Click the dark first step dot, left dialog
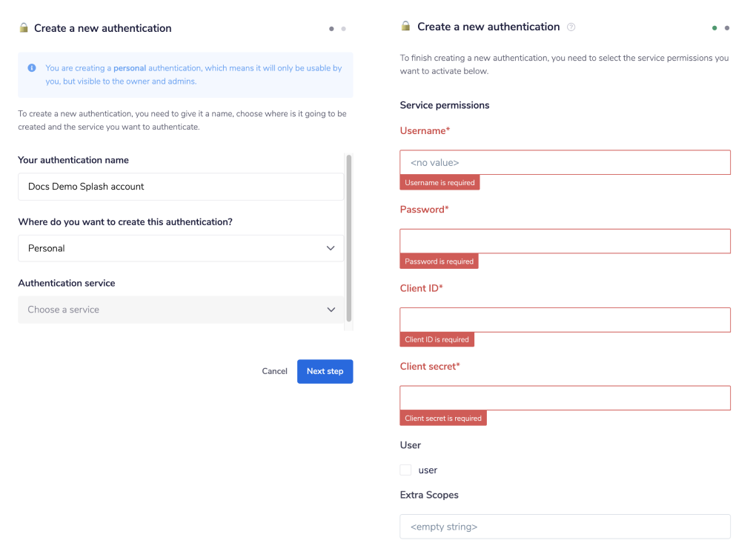This screenshot has height=560, width=753. pyautogui.click(x=331, y=29)
